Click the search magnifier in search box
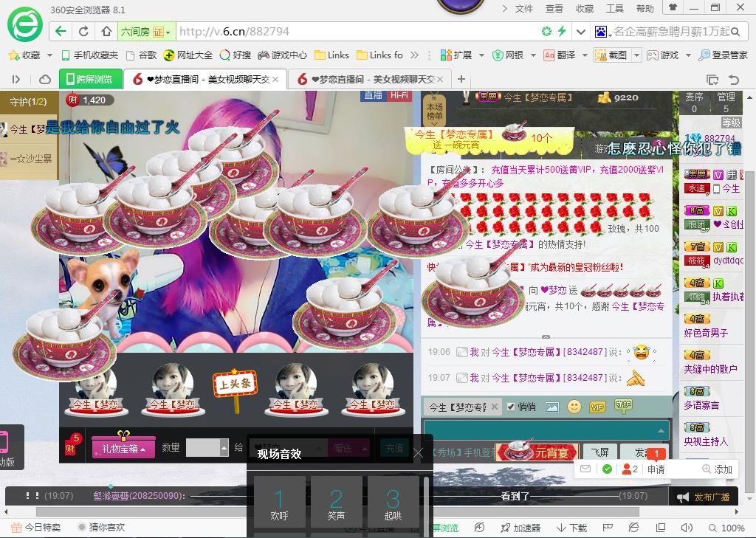Image resolution: width=756 pixels, height=538 pixels. (x=735, y=32)
